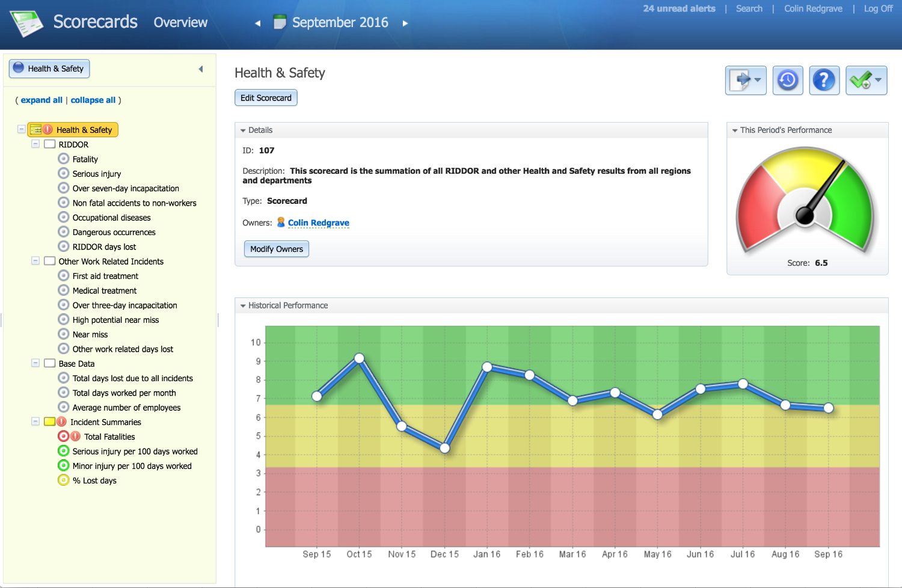
Task: Click the Colin Redgrave owner person icon
Action: point(281,222)
